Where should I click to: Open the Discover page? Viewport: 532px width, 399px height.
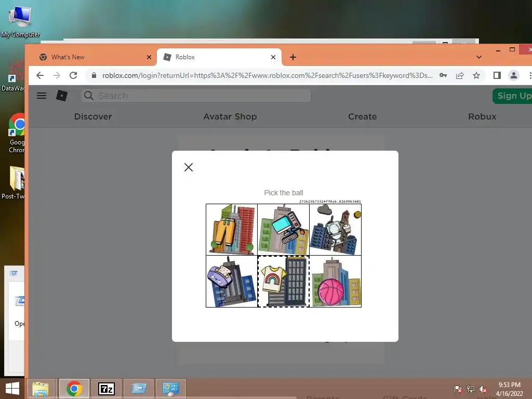pos(93,116)
